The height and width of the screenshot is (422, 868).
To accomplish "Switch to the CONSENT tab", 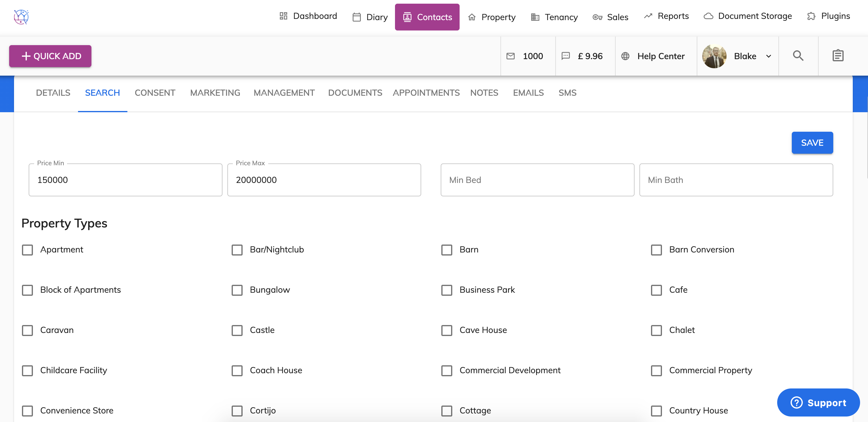I will 155,93.
